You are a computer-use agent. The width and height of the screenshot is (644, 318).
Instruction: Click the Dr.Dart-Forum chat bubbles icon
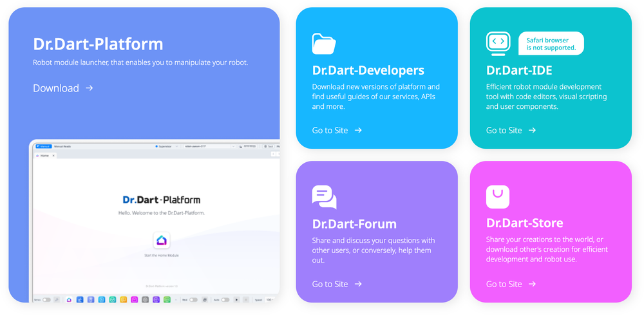point(324,198)
